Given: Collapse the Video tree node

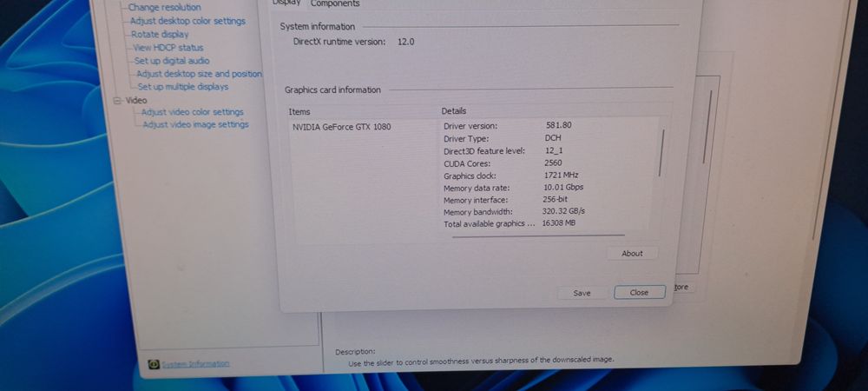Looking at the screenshot, I should click(x=117, y=100).
